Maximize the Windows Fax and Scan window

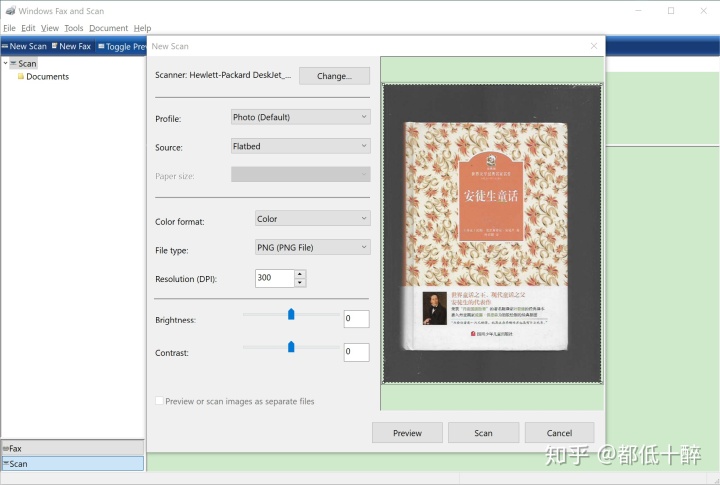pos(671,11)
